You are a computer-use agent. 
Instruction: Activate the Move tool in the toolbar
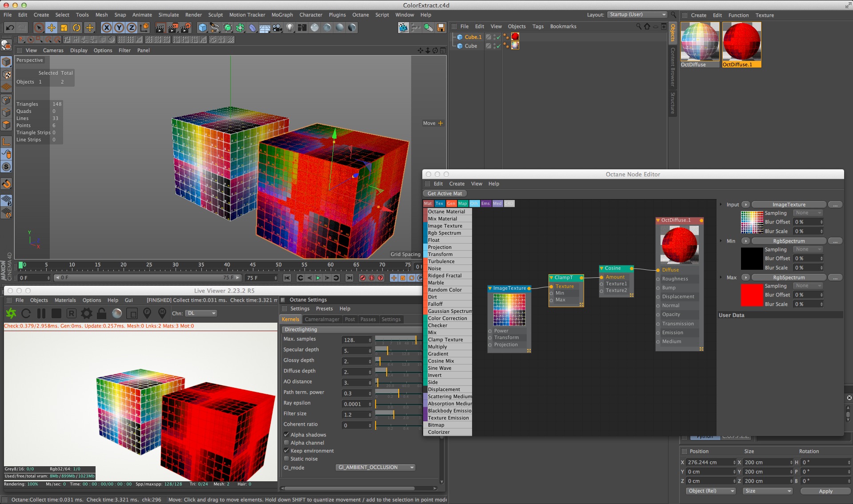(52, 28)
